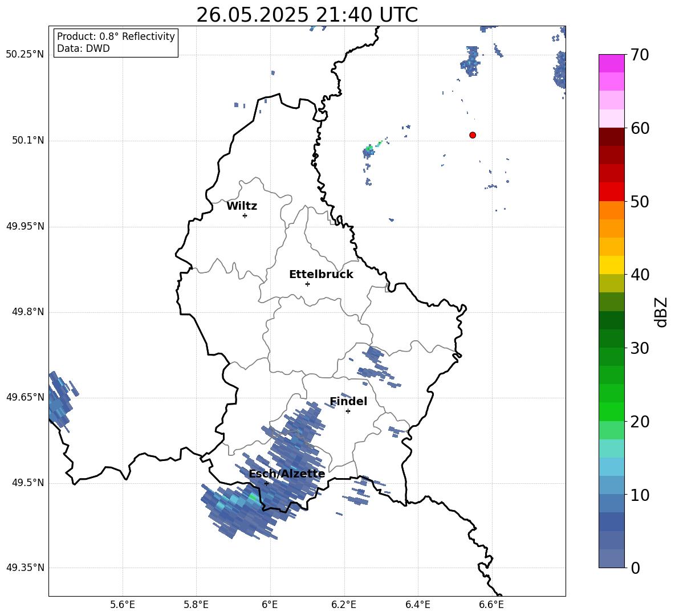Click the 49.95°N latitude label
This screenshot has height=616, width=675.
(25, 226)
